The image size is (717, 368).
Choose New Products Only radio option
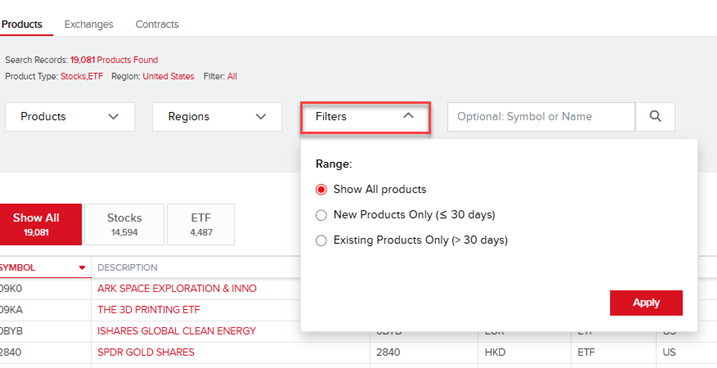321,215
